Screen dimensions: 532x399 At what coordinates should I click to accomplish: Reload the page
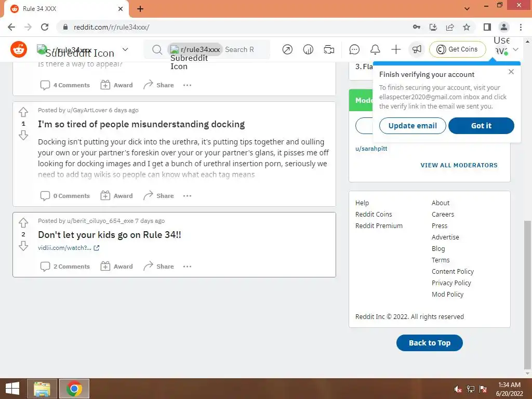(x=45, y=27)
